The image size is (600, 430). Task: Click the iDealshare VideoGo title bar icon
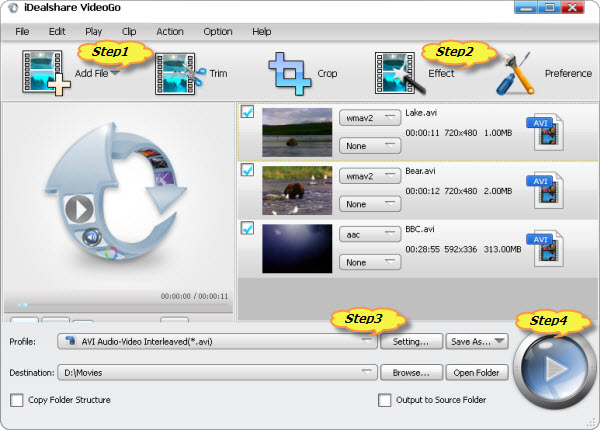pos(13,8)
